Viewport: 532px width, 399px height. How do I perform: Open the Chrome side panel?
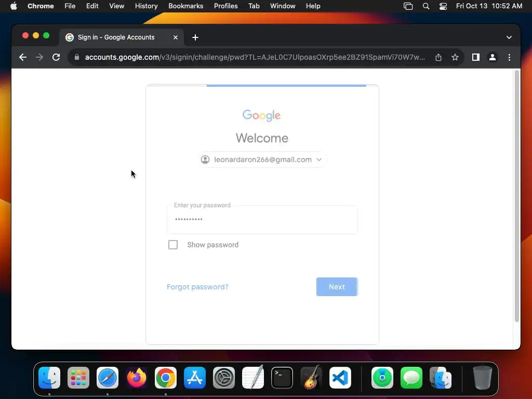click(476, 57)
